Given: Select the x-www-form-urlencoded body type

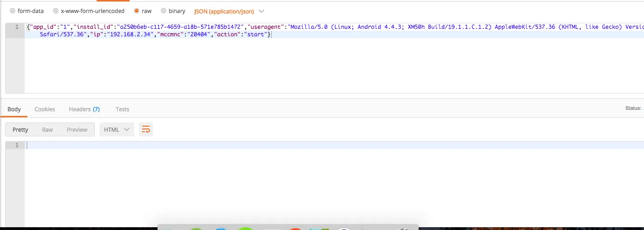Looking at the screenshot, I should [x=56, y=11].
